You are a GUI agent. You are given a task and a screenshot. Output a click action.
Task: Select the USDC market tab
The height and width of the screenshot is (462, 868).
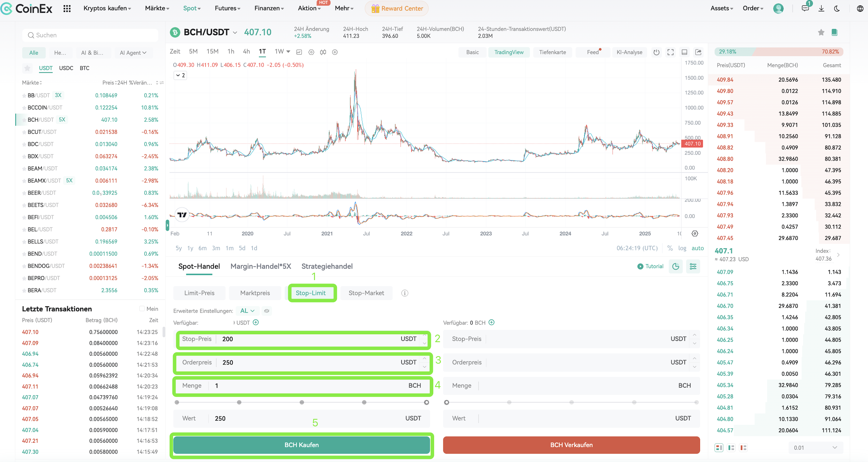[x=66, y=68]
